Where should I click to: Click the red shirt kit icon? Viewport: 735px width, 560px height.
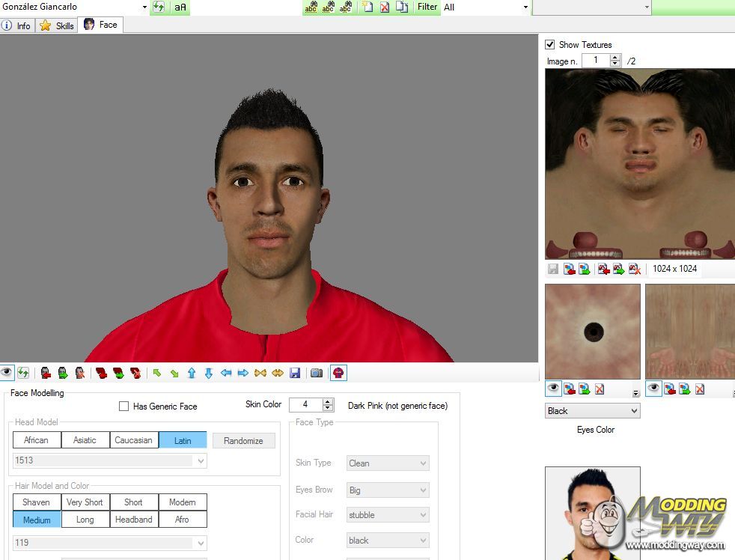click(x=338, y=373)
